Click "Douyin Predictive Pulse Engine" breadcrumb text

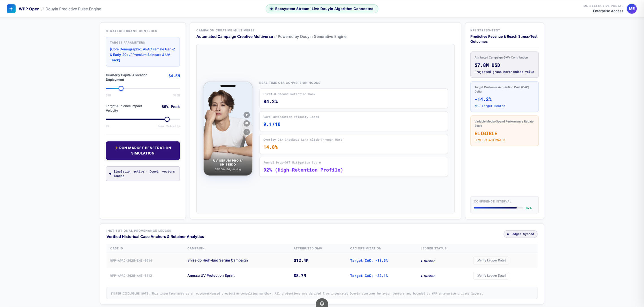pos(73,9)
